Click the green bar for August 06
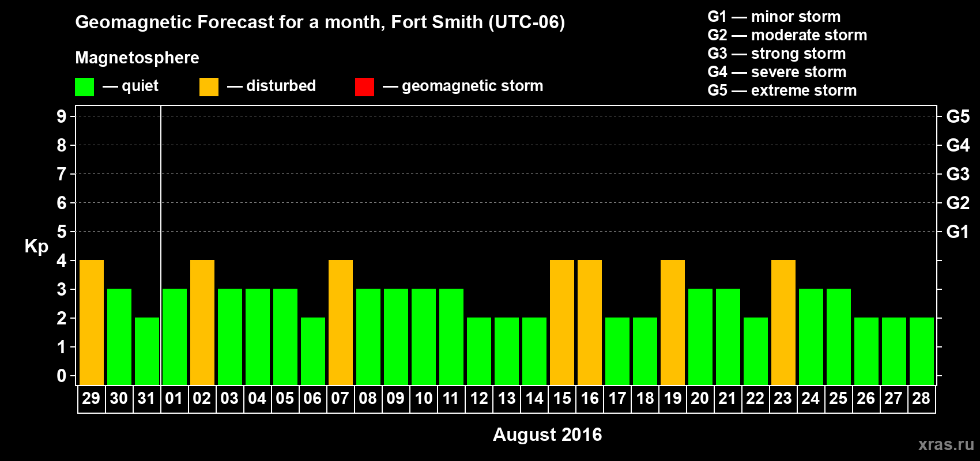The height and width of the screenshot is (461, 980). [x=313, y=351]
